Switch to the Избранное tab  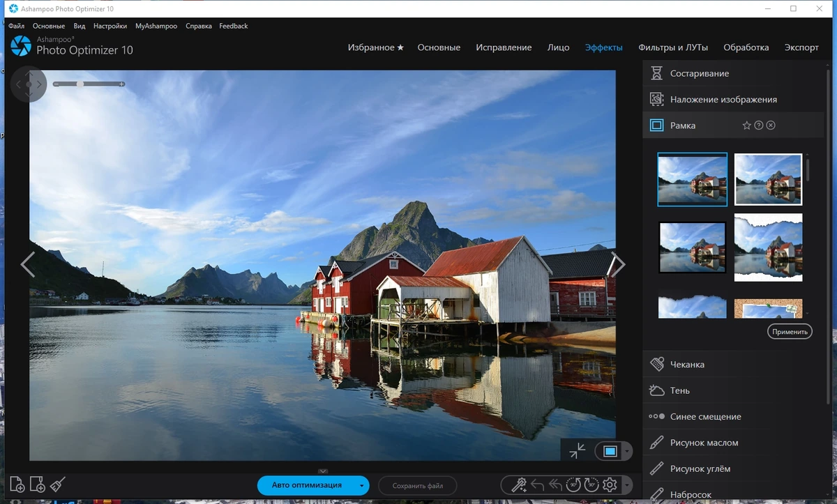(x=376, y=47)
